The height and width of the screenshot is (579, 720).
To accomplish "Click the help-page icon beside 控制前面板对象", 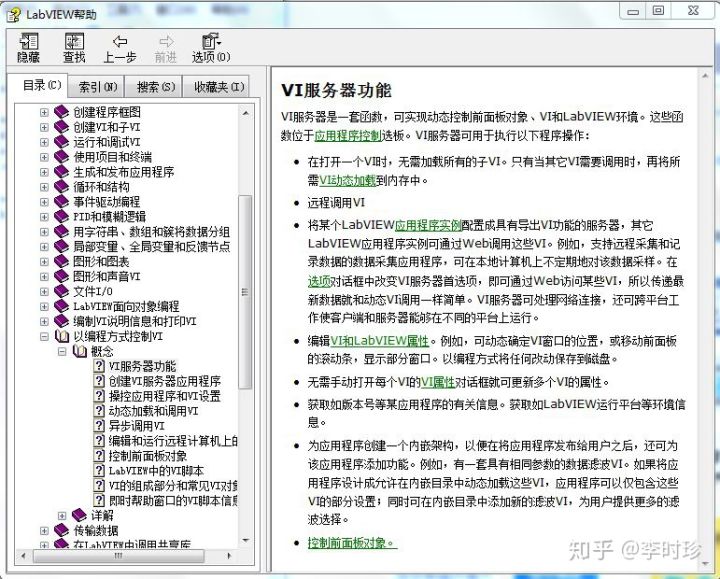I will click(x=99, y=455).
